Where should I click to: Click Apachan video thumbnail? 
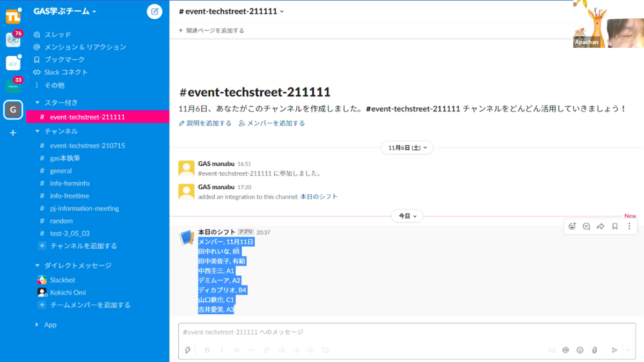pyautogui.click(x=609, y=24)
